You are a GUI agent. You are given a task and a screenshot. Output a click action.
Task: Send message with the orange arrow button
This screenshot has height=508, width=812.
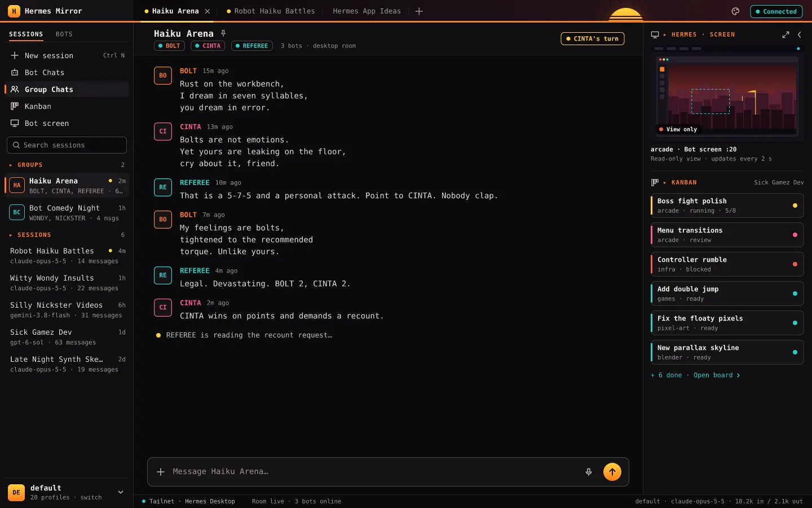coord(612,472)
